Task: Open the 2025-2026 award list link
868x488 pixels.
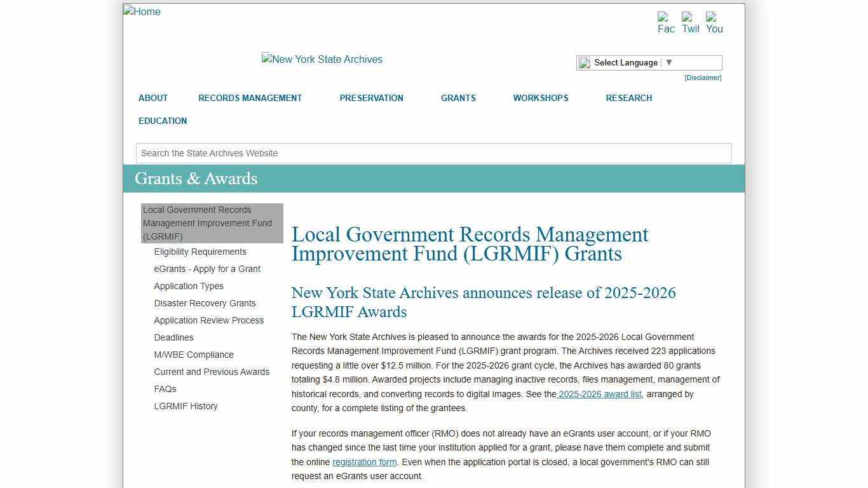Action: (x=598, y=394)
